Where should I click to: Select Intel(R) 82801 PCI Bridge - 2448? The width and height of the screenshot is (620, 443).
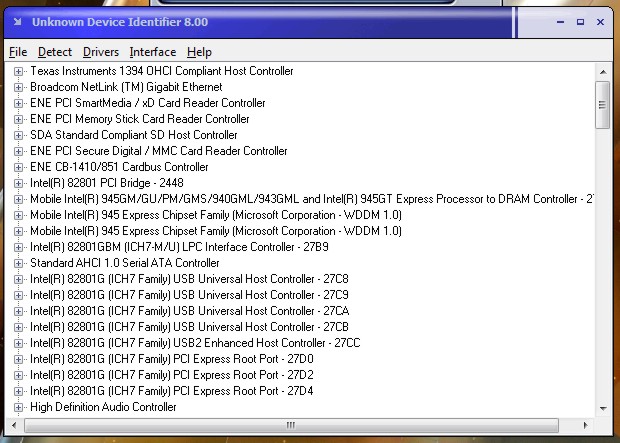point(107,183)
